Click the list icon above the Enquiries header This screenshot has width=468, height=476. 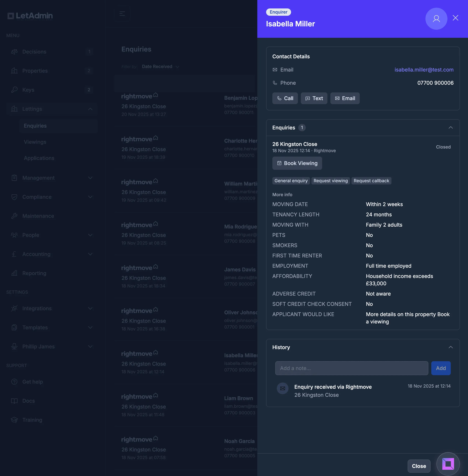tap(122, 14)
